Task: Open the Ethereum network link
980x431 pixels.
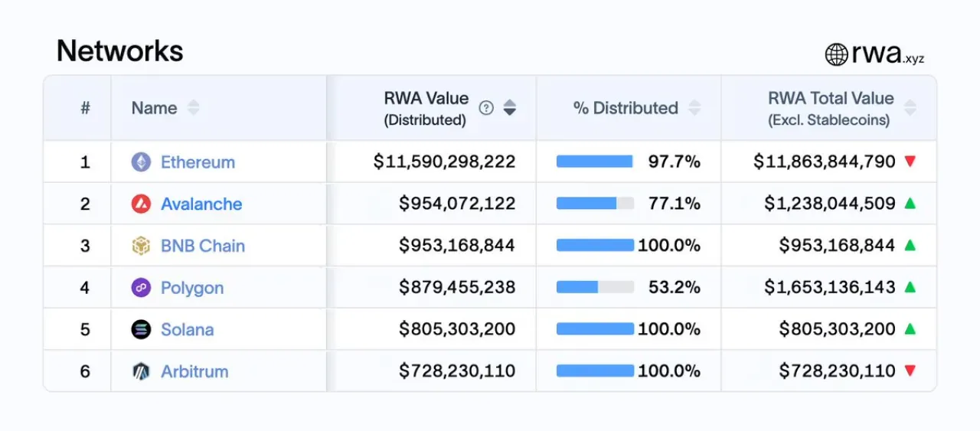Action: click(x=198, y=162)
